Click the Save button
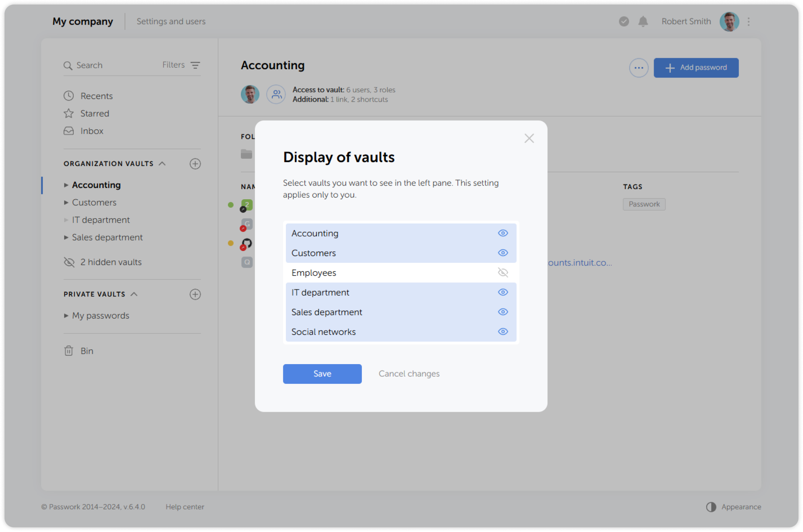 pyautogui.click(x=322, y=374)
